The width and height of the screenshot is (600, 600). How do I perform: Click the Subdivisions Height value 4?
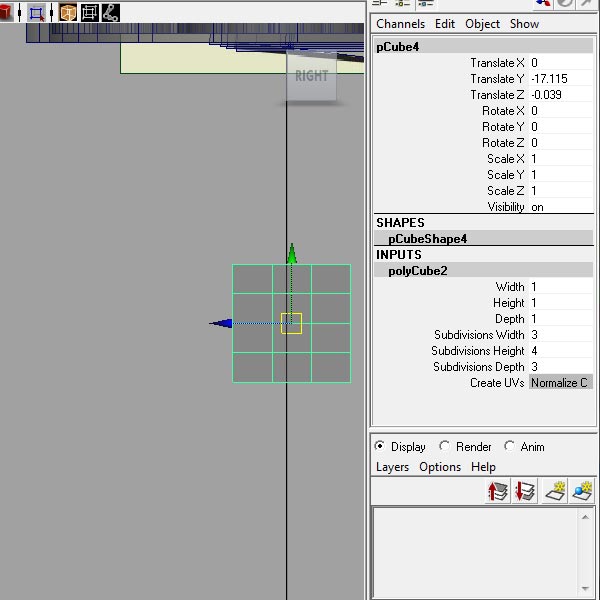(x=561, y=351)
